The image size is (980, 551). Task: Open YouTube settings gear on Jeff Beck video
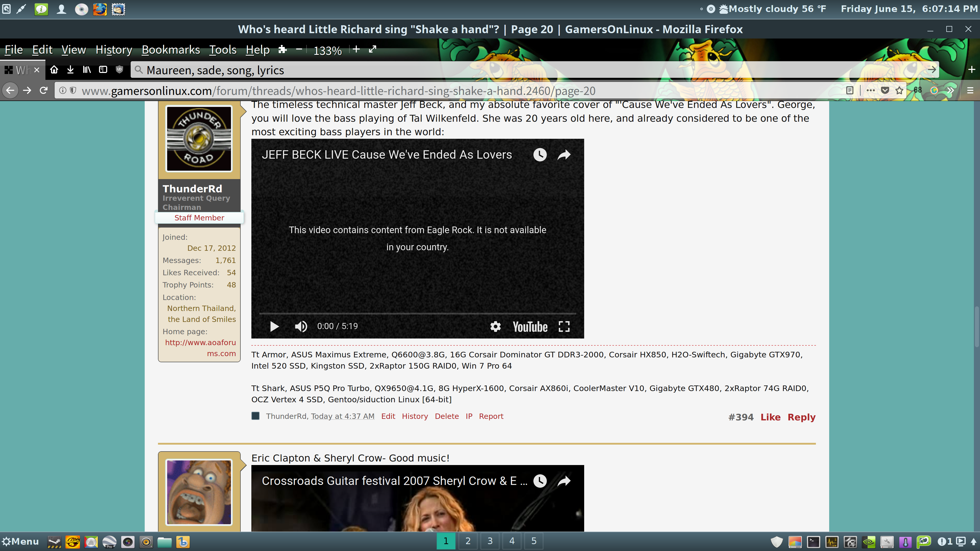(x=495, y=326)
